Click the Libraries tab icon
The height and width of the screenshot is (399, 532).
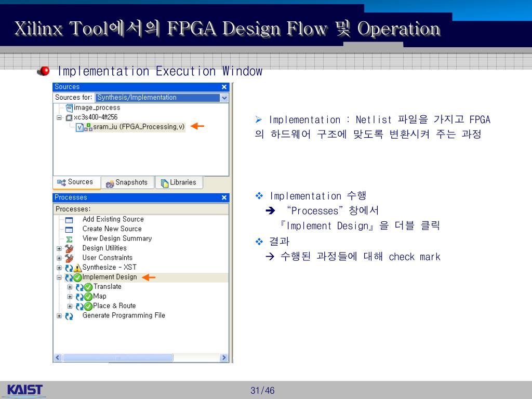click(165, 183)
